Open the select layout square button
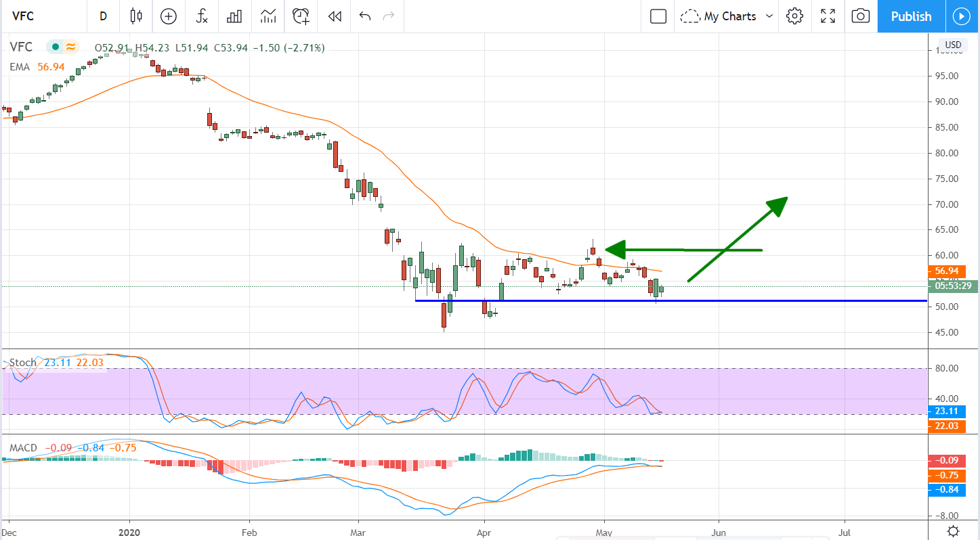Viewport: 980px width, 540px height. click(658, 16)
